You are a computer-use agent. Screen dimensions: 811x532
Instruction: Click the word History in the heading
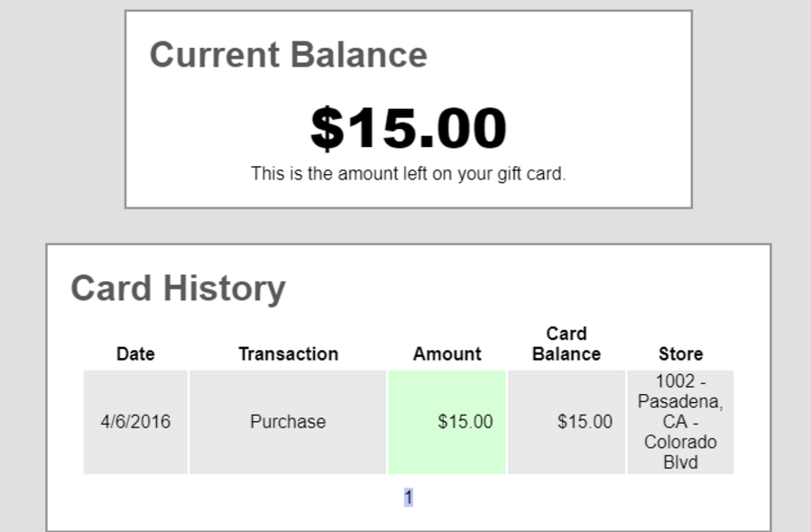tap(225, 289)
